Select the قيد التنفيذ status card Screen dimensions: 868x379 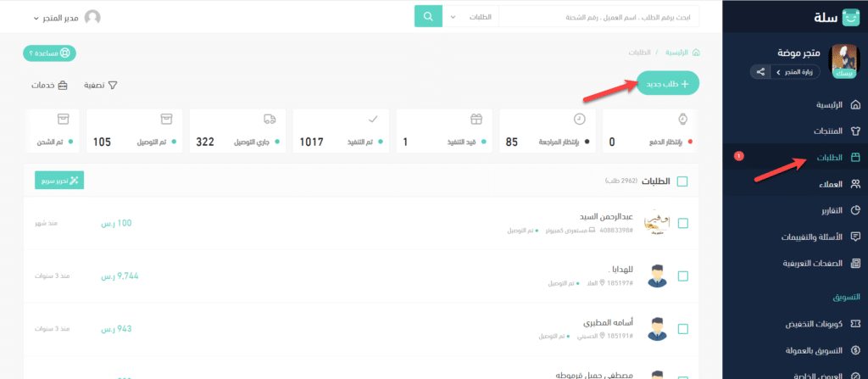(444, 131)
